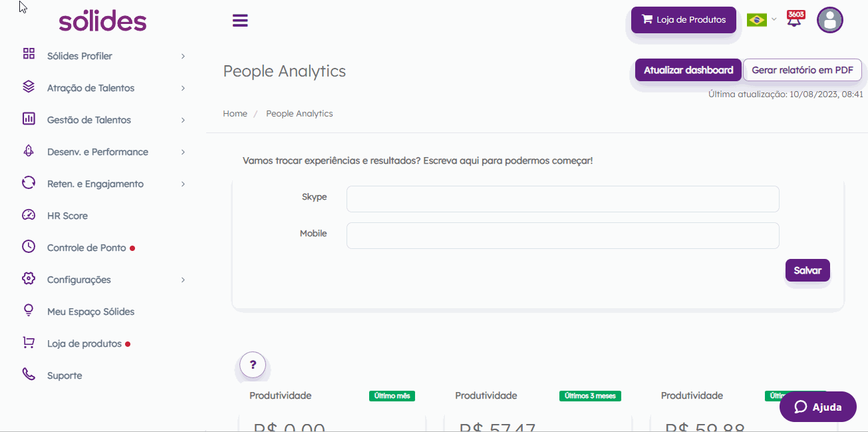Viewport: 868px width, 432px height.
Task: Expand the Sólides Profiler submenu
Action: pos(183,57)
